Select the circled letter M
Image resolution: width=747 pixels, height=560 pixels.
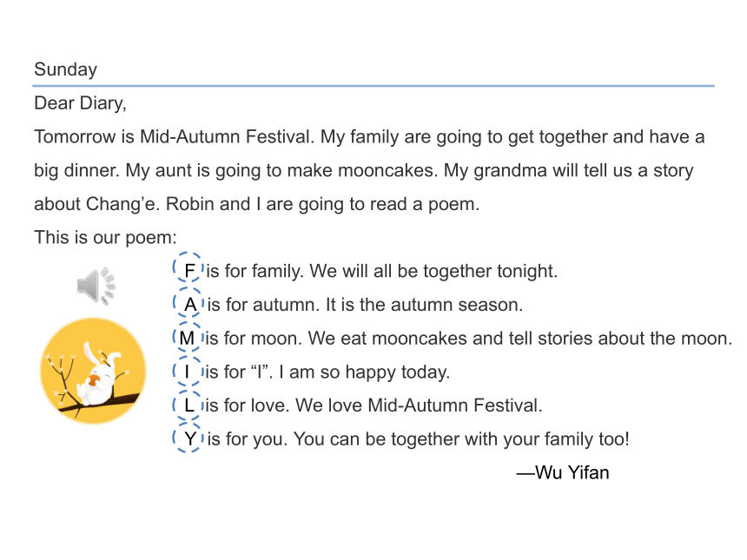(x=188, y=338)
